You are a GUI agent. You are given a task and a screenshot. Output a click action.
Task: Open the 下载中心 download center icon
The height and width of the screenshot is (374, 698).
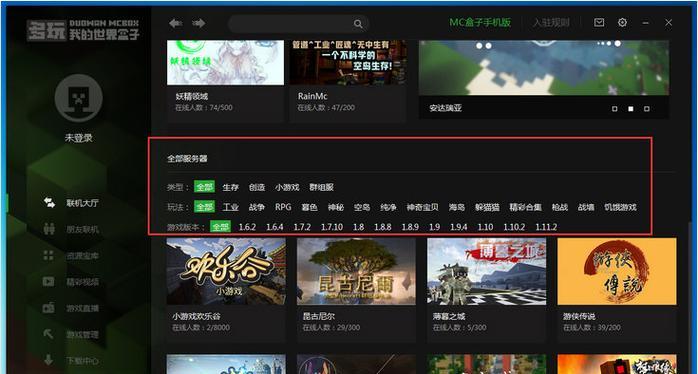(x=49, y=360)
